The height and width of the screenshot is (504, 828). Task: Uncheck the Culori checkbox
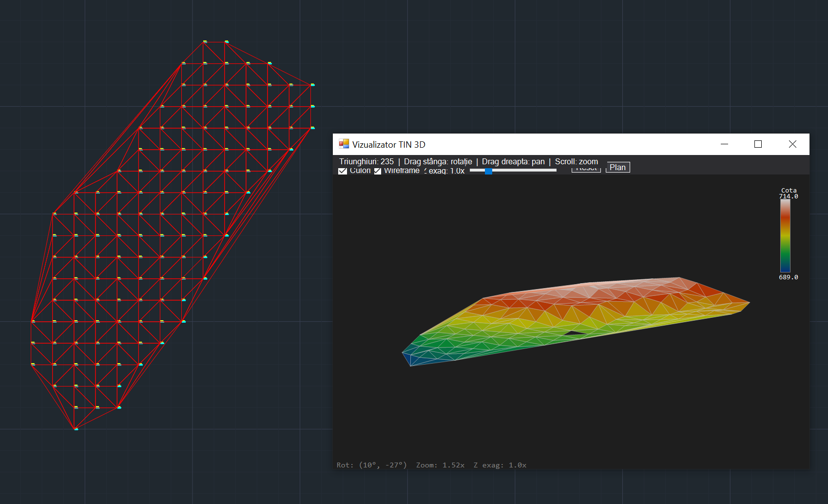click(343, 171)
